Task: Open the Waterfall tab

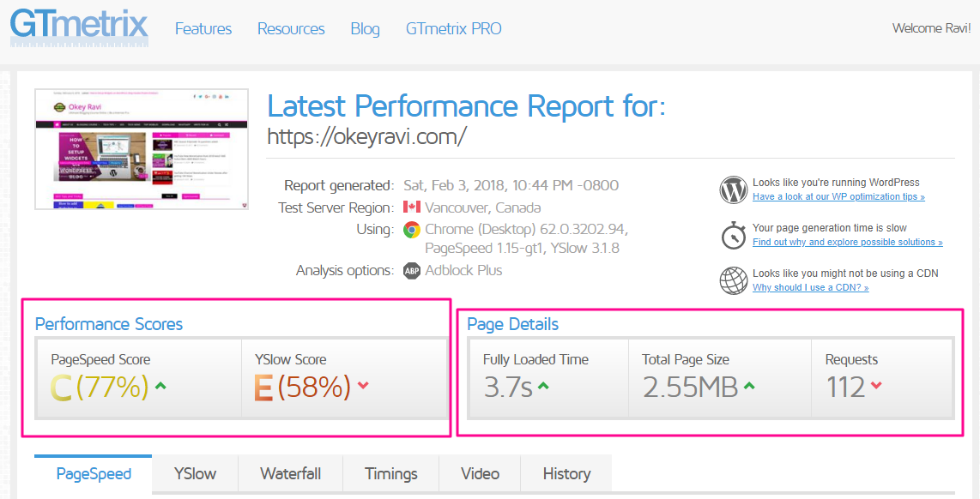Action: (291, 474)
